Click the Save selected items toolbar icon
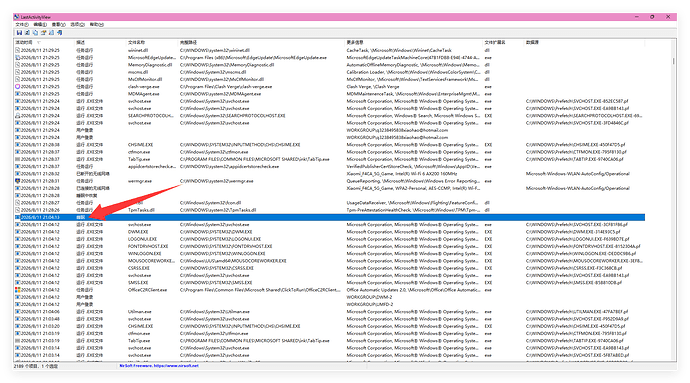690x383 pixels. pos(19,33)
